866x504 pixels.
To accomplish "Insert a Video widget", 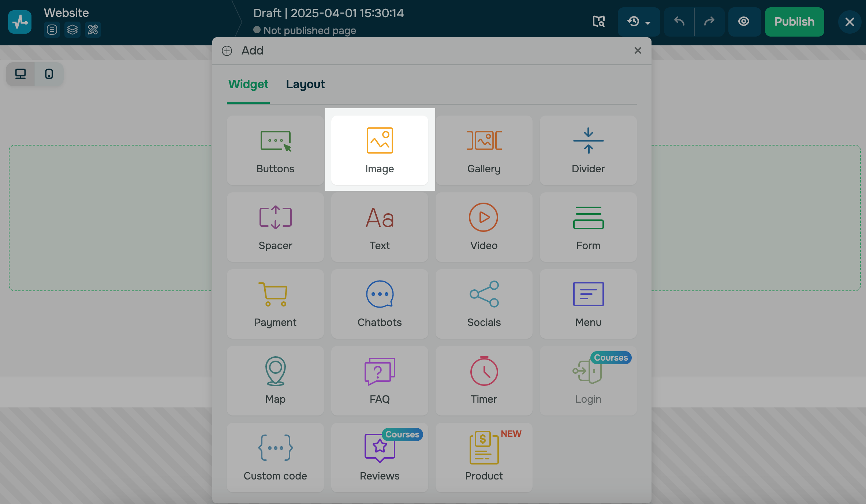I will 484,227.
